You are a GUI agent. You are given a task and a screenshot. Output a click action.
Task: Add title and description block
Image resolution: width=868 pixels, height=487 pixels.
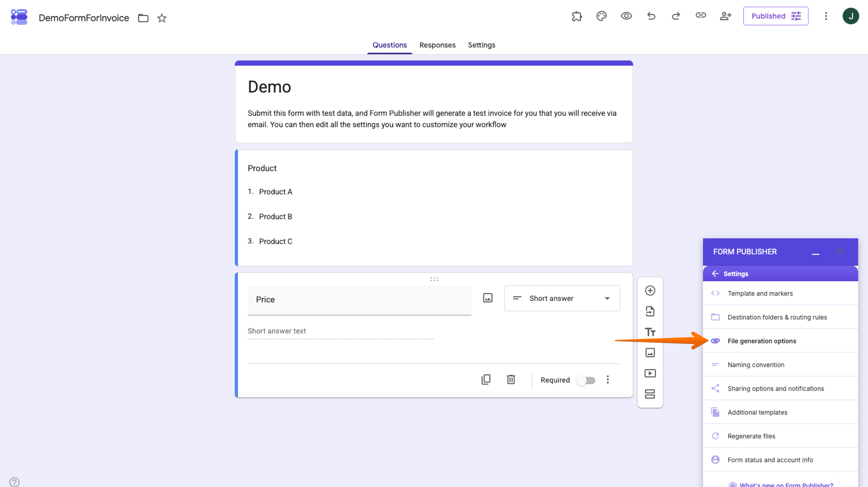click(650, 332)
